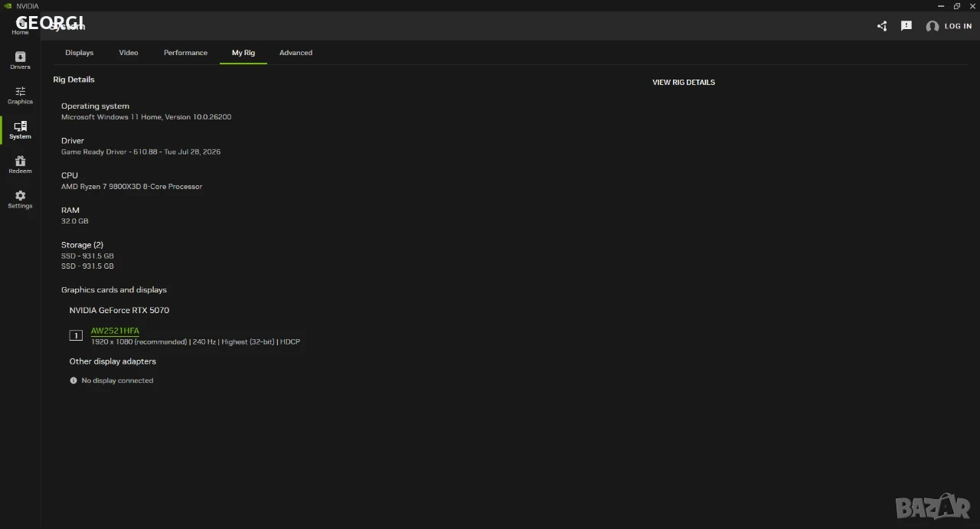This screenshot has width=980, height=529.
Task: Click the NVIDIA logo in title bar
Action: point(8,6)
